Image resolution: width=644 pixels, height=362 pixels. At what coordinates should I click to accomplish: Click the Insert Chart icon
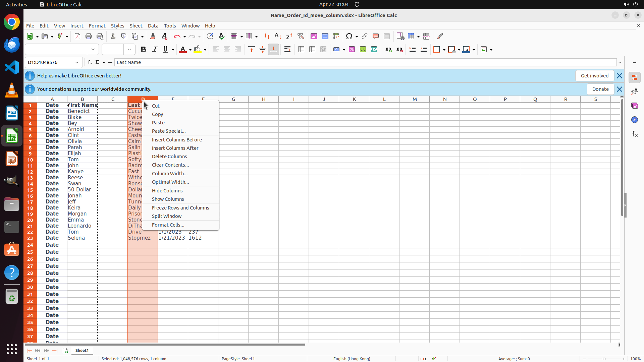click(325, 36)
